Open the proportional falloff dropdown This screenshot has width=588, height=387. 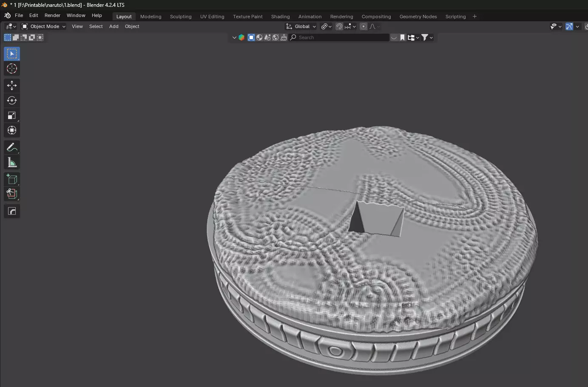pyautogui.click(x=375, y=26)
